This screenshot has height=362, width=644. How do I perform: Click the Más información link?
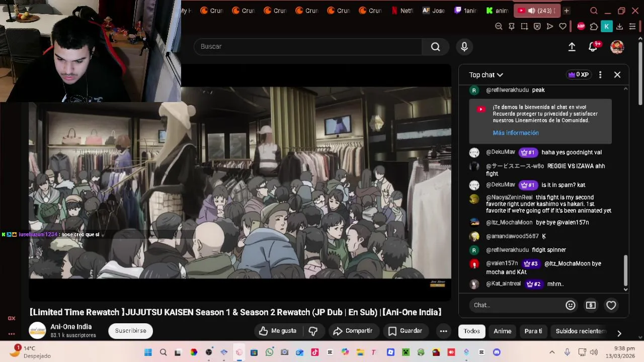pyautogui.click(x=516, y=133)
